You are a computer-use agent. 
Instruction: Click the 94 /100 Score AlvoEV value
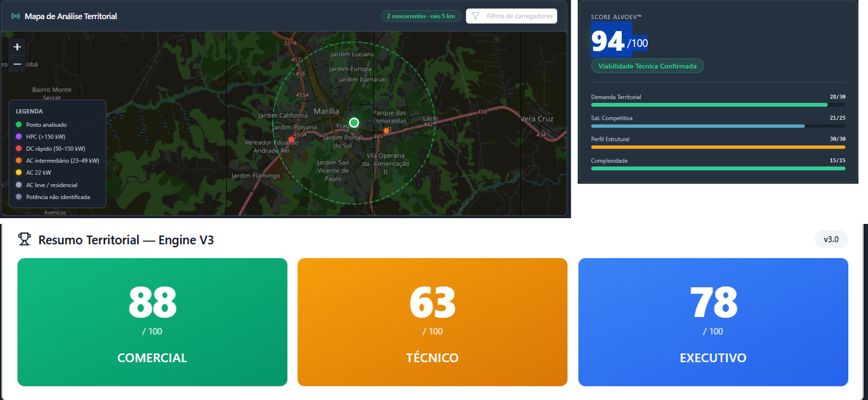(619, 42)
